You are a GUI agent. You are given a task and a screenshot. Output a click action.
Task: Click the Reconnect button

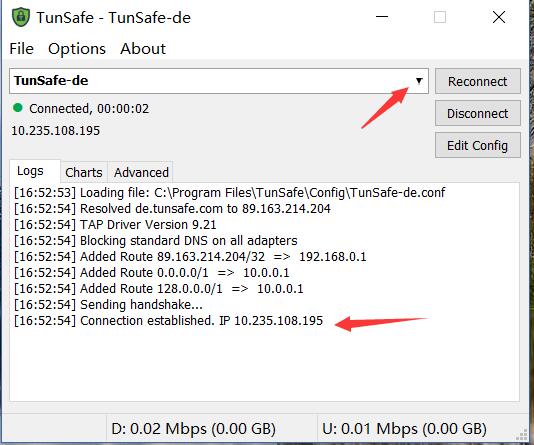coord(477,81)
